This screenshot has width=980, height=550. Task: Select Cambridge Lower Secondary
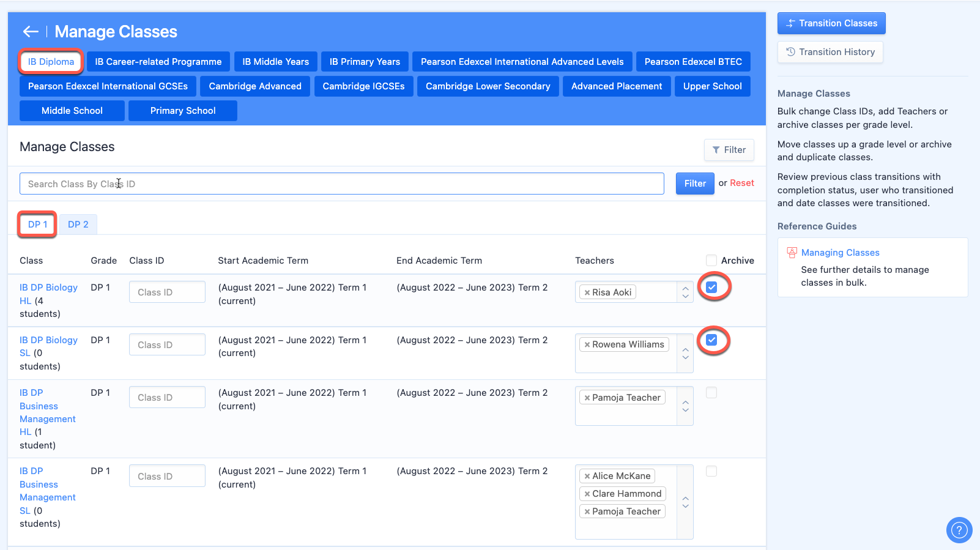(488, 86)
